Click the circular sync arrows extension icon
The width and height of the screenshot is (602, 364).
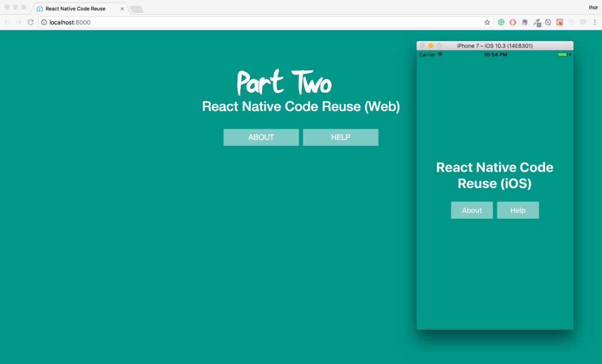click(x=548, y=22)
